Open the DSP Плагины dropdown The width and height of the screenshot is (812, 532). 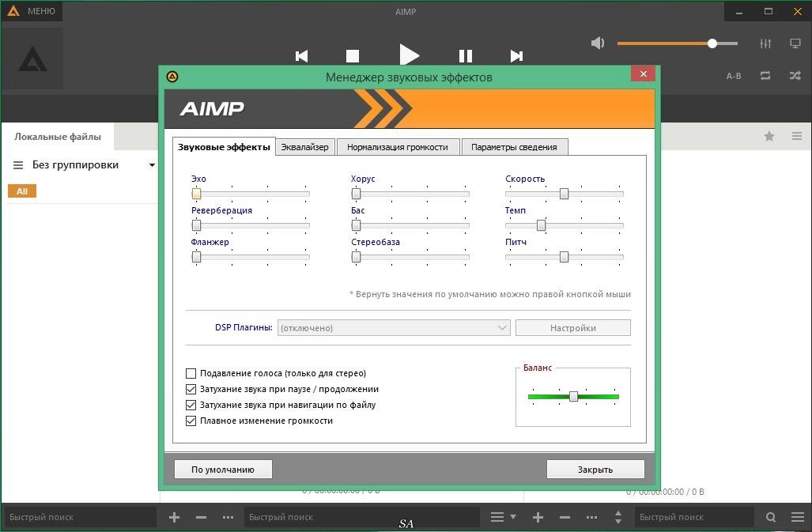point(394,327)
